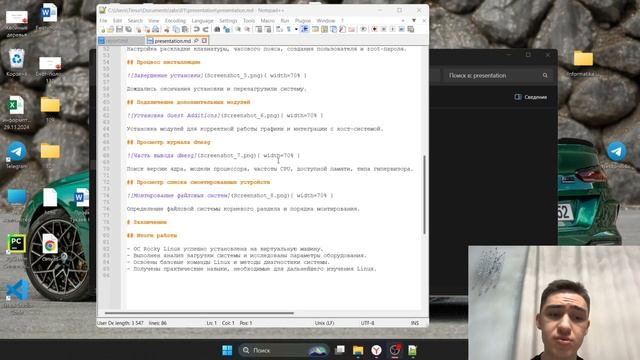Click the taskbar Поиск search box

284,350
